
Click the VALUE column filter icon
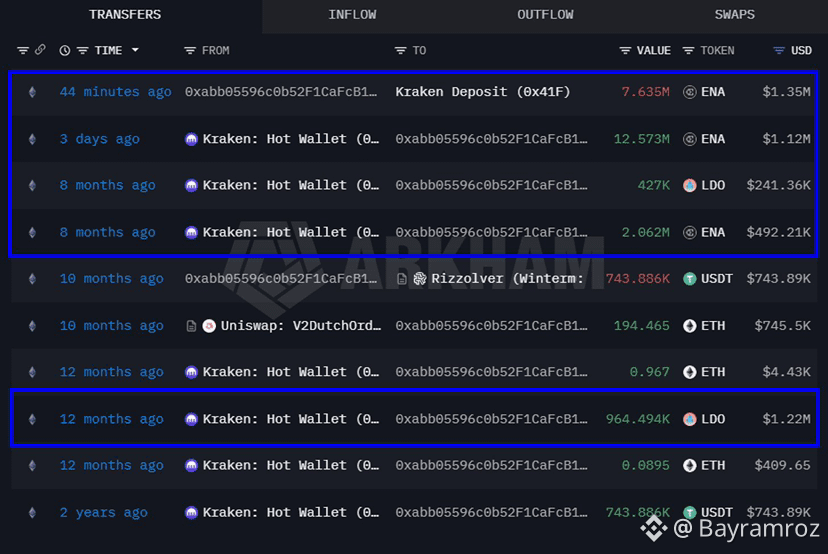tap(625, 51)
